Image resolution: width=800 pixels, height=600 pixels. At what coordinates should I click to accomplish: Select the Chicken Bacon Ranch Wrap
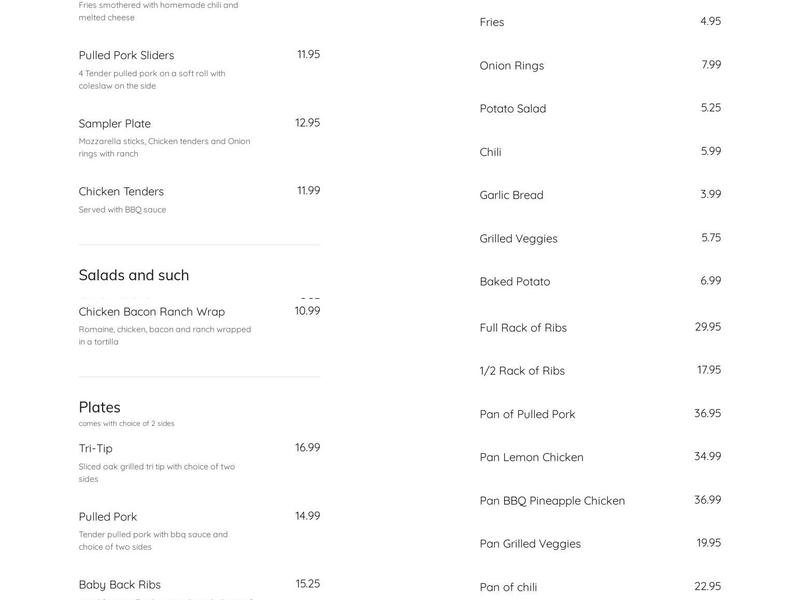pyautogui.click(x=152, y=312)
